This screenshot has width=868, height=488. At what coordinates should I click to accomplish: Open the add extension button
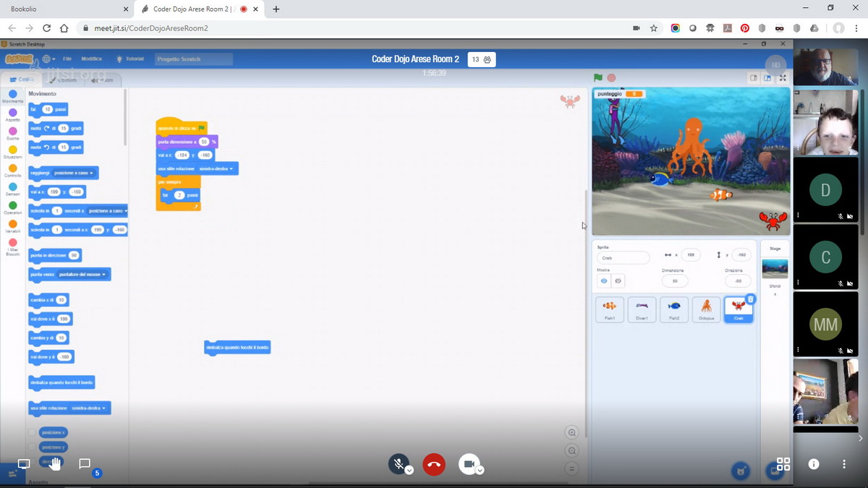(x=12, y=473)
